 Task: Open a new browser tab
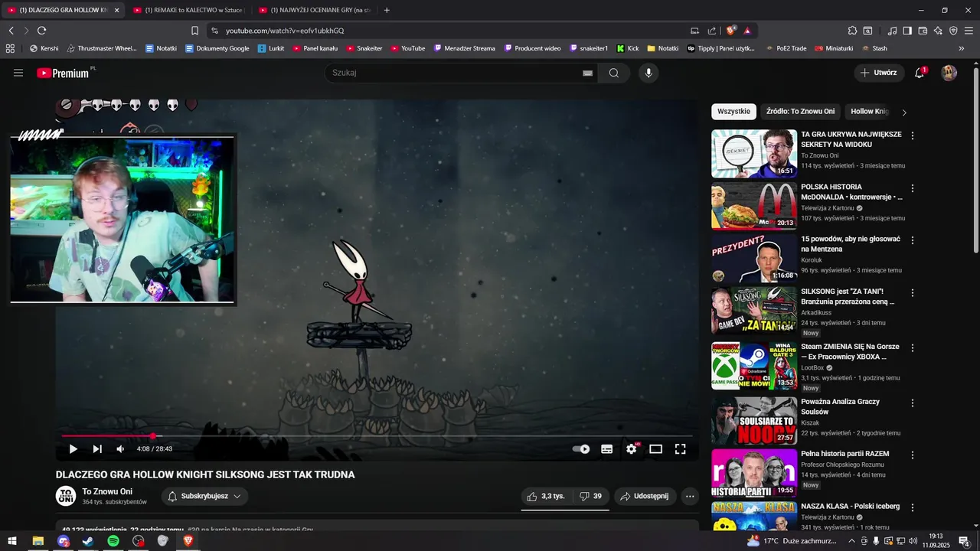pos(387,10)
